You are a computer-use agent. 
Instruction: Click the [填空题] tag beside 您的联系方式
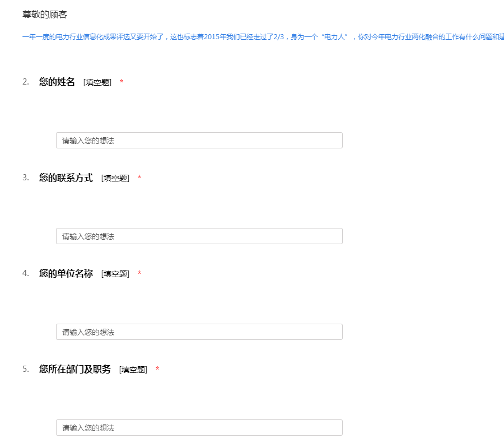point(115,179)
